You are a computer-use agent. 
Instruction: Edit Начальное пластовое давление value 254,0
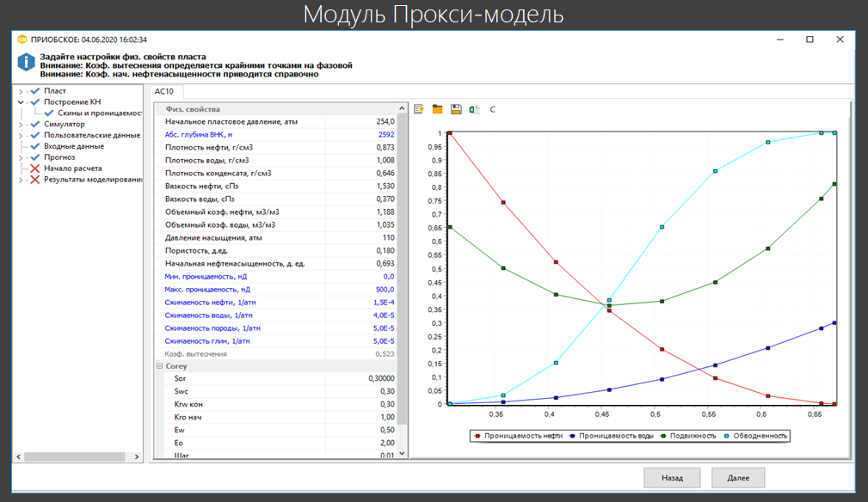coord(361,121)
